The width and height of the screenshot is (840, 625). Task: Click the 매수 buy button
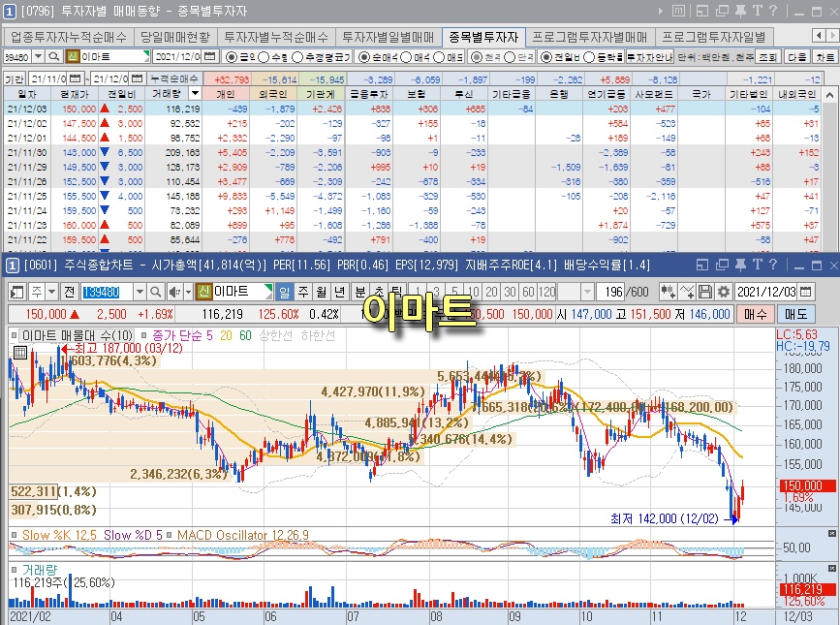click(755, 314)
